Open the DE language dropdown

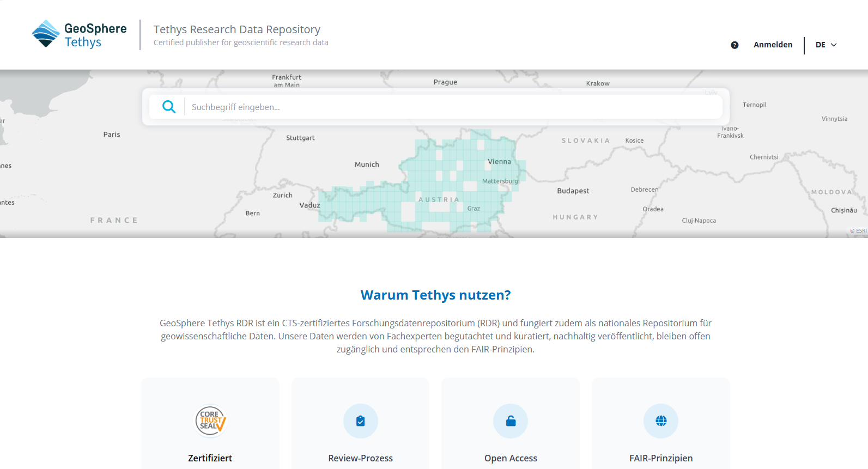pos(826,45)
